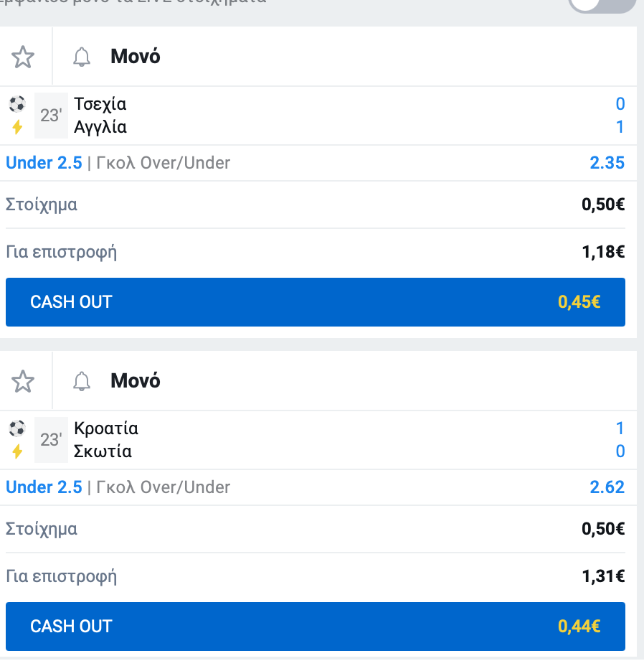The width and height of the screenshot is (644, 666).
Task: Click the 23' timer on Τσεχία match
Action: [51, 116]
